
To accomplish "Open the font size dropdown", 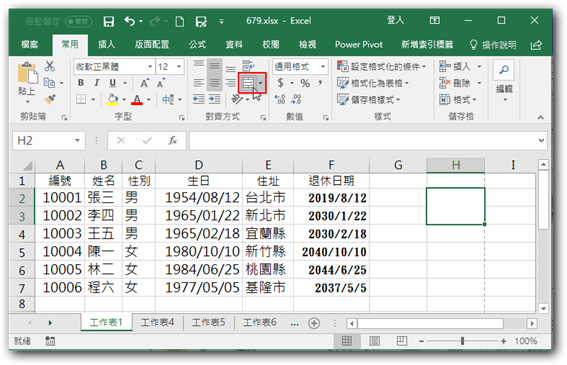I will (x=179, y=67).
